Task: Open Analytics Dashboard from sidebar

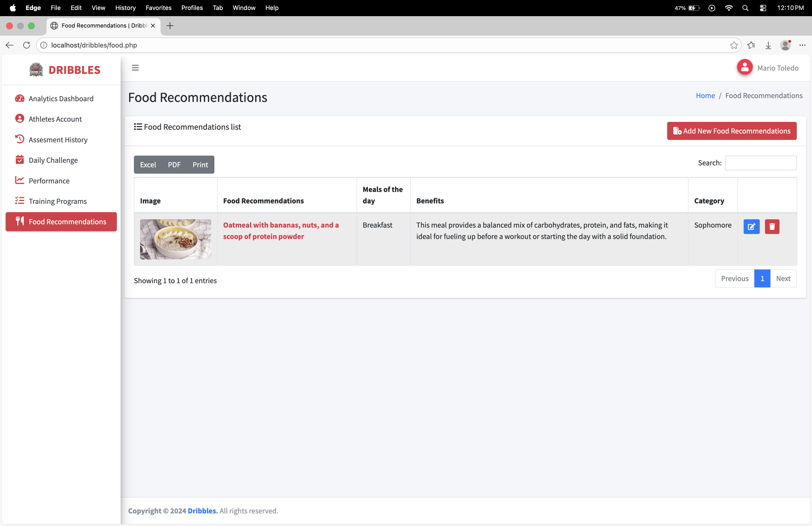Action: 61,99
